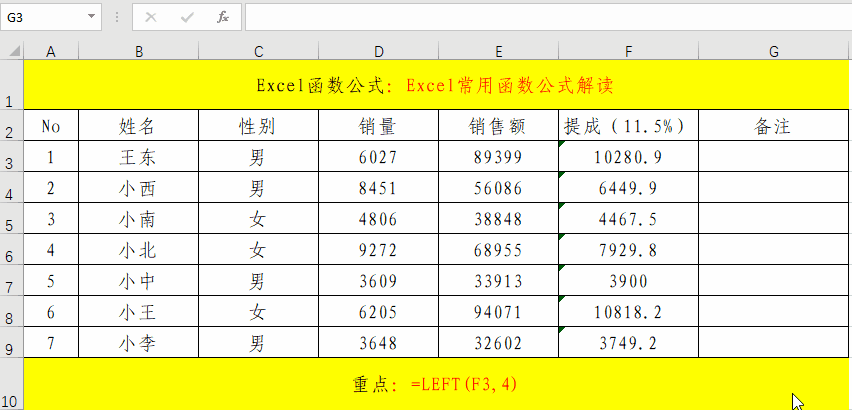Click the title cell 'Excel函数公式'

436,85
